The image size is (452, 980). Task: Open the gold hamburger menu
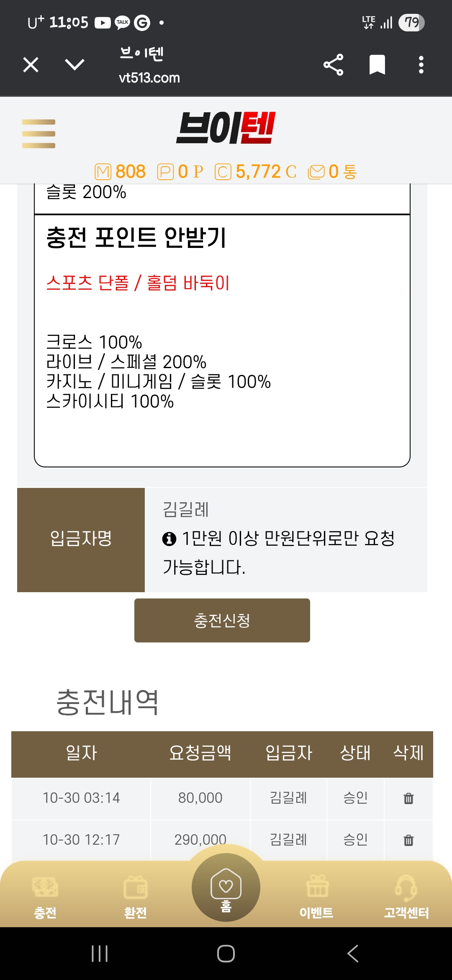tap(39, 134)
